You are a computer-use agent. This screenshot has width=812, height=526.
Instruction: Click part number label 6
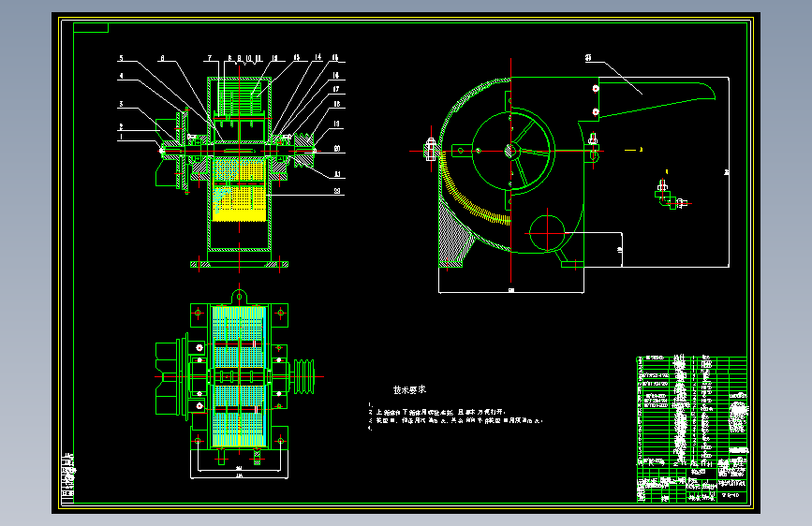click(x=162, y=58)
